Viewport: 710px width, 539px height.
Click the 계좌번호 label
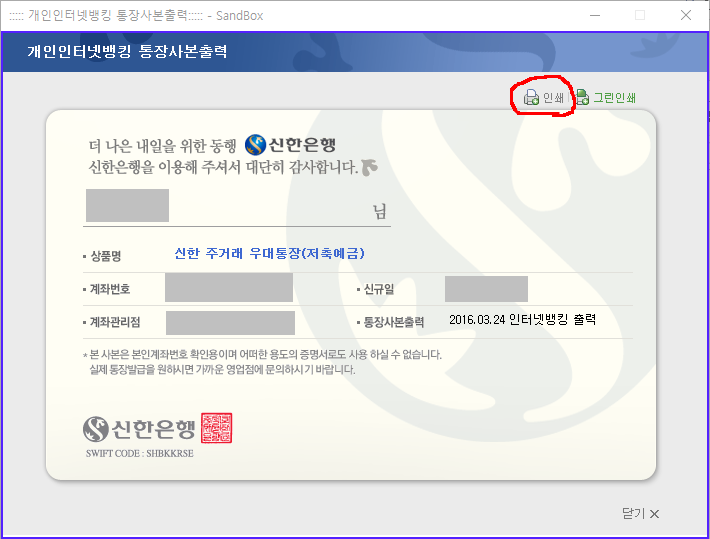pos(110,289)
